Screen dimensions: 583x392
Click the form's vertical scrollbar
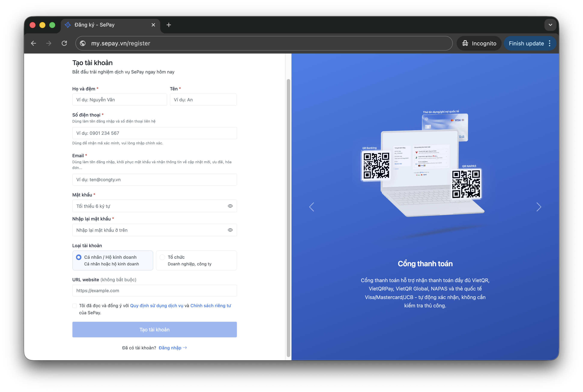click(288, 218)
